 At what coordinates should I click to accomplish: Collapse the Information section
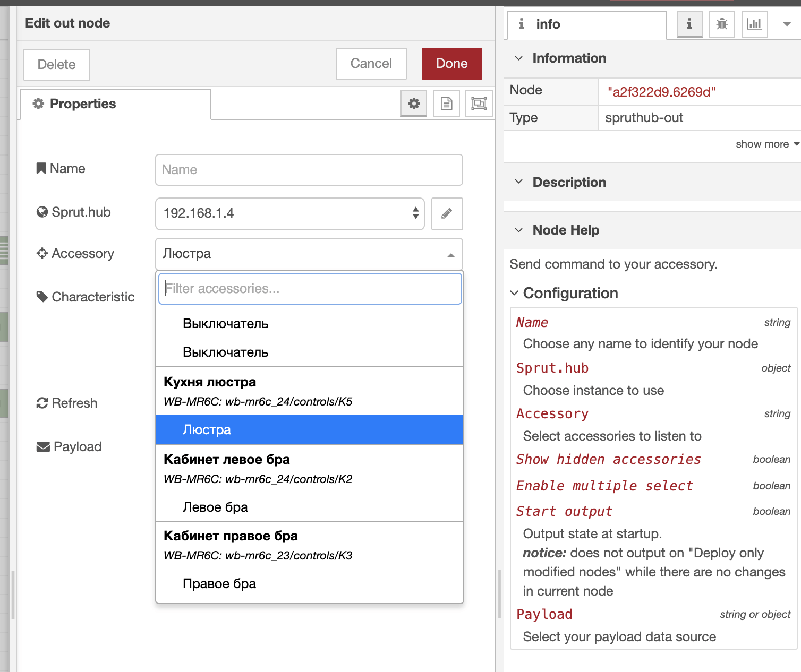point(519,58)
